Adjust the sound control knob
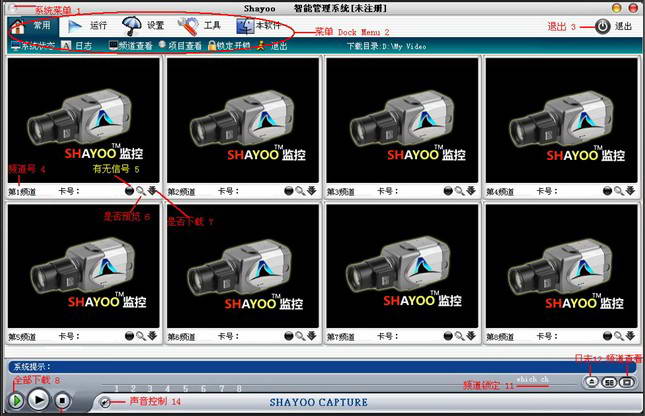This screenshot has width=645, height=416. 105,402
